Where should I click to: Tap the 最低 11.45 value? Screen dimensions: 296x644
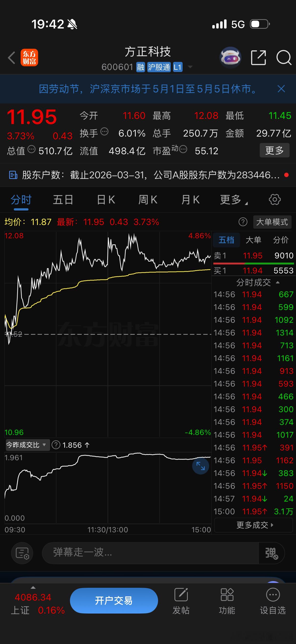click(x=280, y=116)
